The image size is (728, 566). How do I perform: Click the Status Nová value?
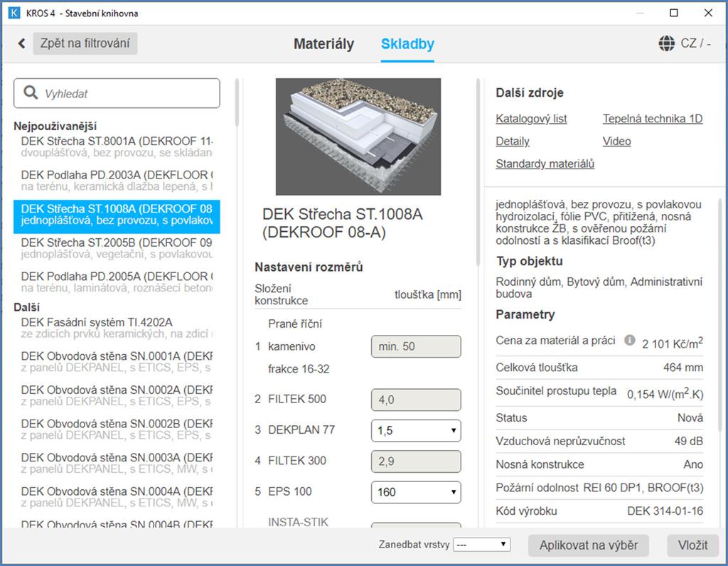690,418
